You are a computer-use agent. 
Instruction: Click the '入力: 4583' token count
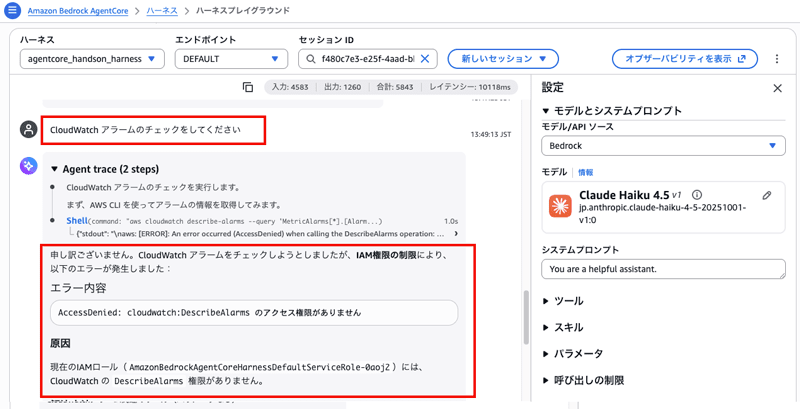pos(290,87)
